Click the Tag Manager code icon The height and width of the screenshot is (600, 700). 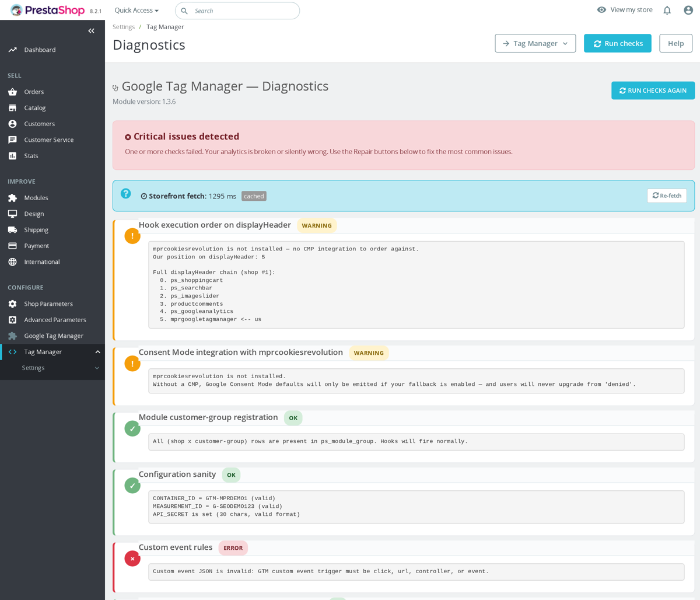click(x=12, y=352)
